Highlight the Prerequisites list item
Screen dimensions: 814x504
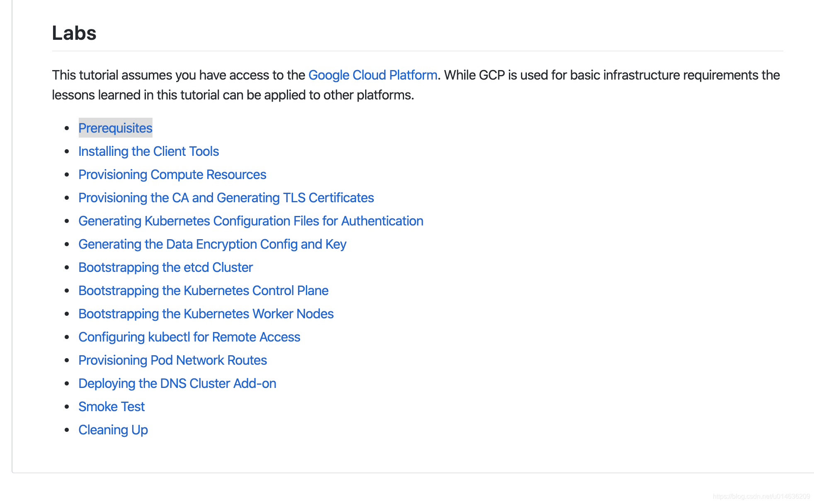[x=115, y=128]
